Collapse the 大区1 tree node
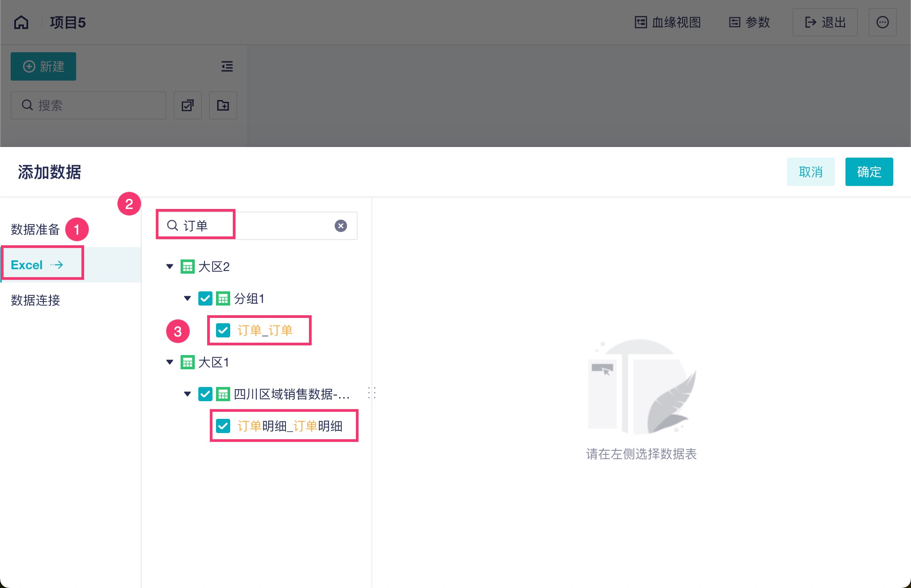Screen dimensions: 911x588 (170, 362)
